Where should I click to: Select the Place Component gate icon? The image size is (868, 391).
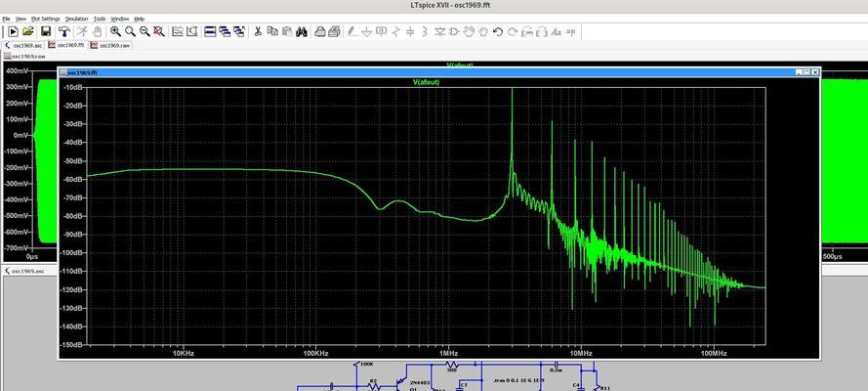click(x=454, y=32)
